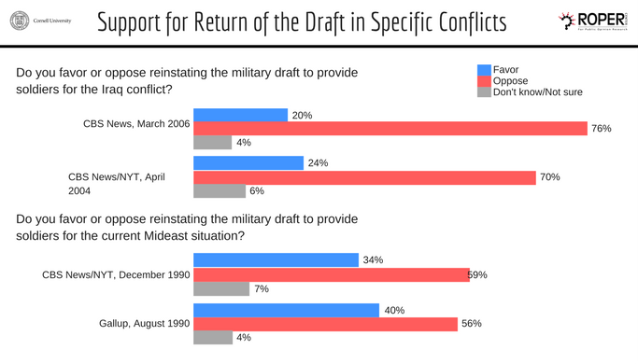The width and height of the screenshot is (638, 364).
Task: Click the Roper Center logo
Action: point(593,21)
